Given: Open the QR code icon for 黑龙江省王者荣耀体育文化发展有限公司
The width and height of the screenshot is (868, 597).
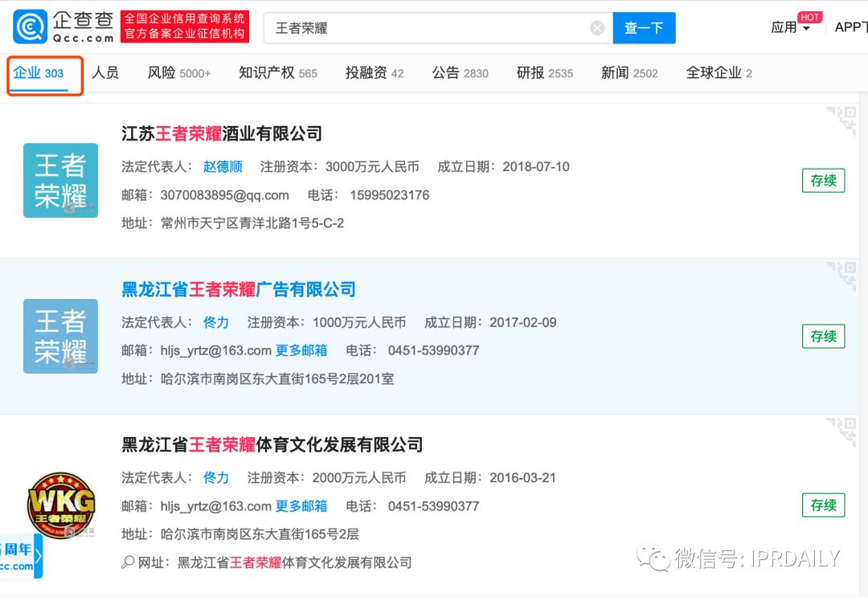Looking at the screenshot, I should tap(842, 432).
